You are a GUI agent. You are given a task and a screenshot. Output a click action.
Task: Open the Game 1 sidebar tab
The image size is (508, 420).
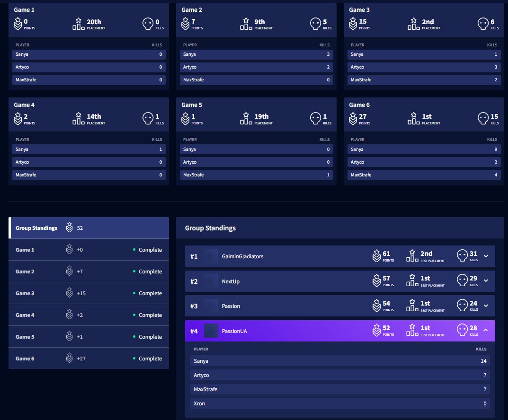pos(89,249)
